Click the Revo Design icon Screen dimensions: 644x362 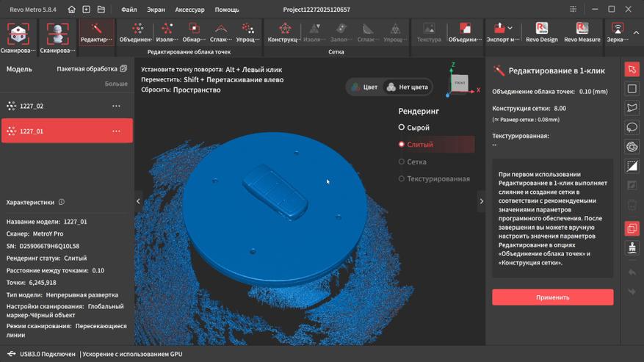pos(542,32)
